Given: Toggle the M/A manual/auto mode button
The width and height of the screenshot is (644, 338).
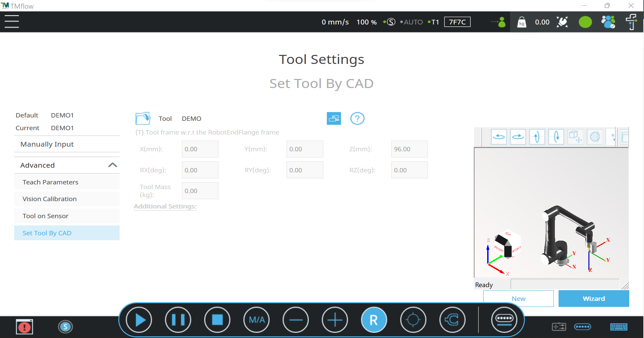Looking at the screenshot, I should [x=257, y=320].
